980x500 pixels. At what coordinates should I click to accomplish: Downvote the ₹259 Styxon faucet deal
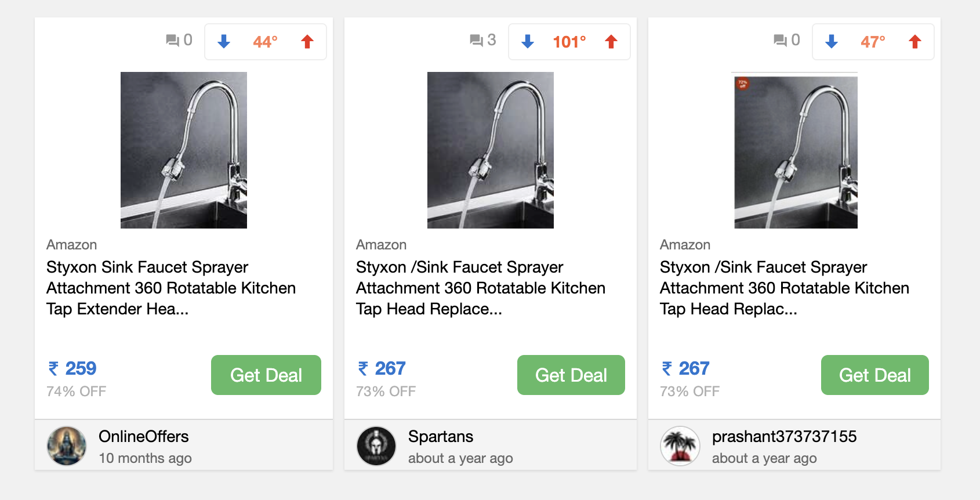[224, 42]
